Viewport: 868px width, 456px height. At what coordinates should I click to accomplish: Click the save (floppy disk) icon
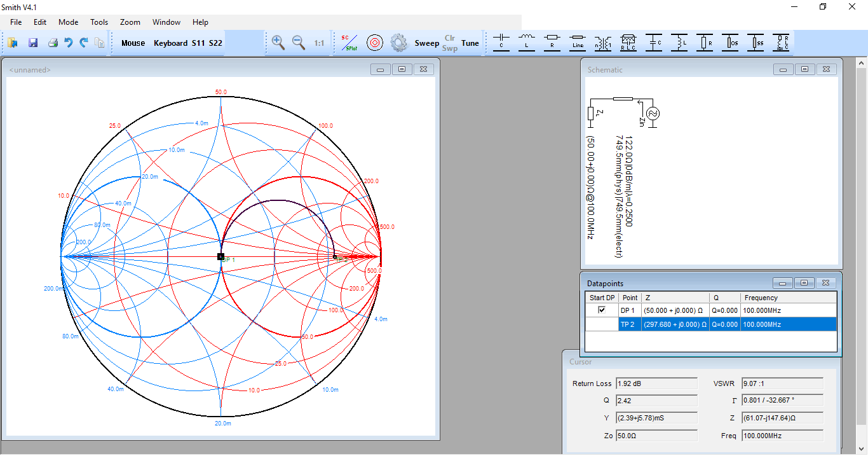[33, 43]
